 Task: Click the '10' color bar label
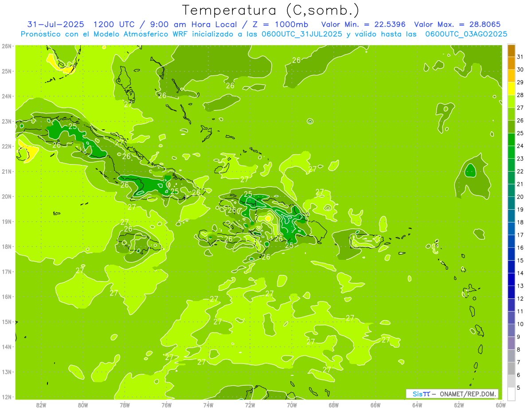click(520, 324)
